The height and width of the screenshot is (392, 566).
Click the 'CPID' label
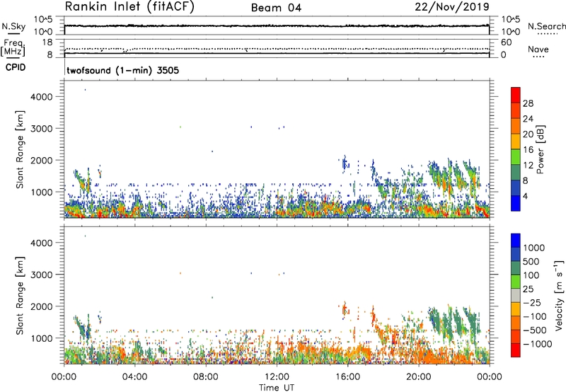(16, 67)
